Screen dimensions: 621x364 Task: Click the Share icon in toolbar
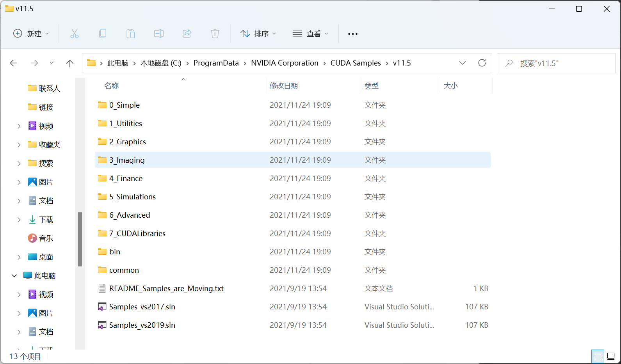click(x=187, y=34)
